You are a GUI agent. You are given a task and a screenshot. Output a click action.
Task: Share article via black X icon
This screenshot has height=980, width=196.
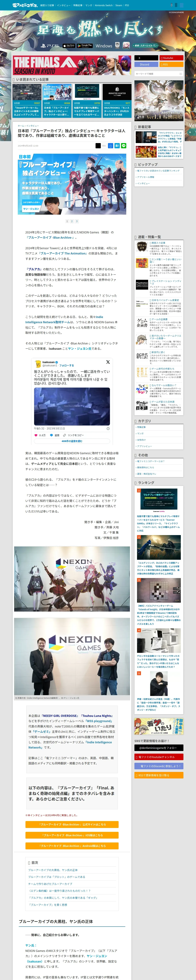tap(98, 146)
